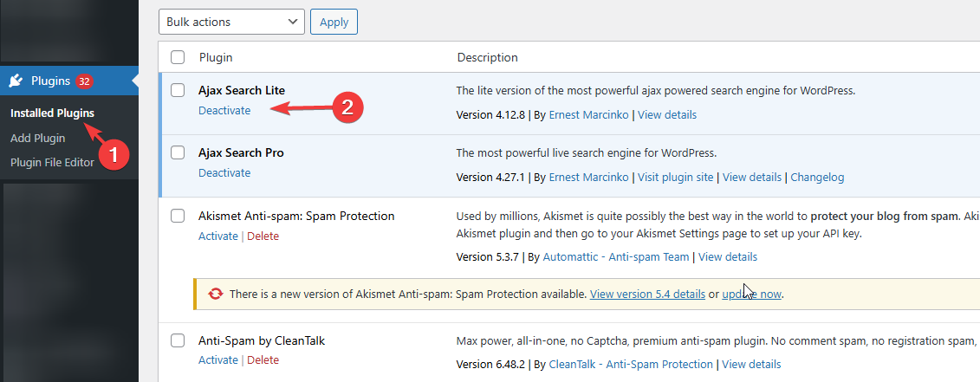Open Ernest Marcinko link for Ajax Search Pro
The image size is (980, 382).
588,178
